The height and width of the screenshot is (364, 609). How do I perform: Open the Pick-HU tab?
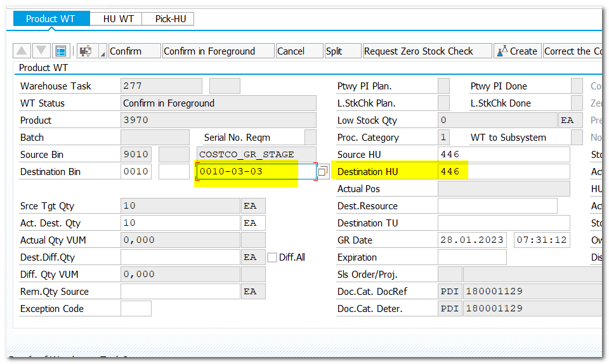point(171,19)
